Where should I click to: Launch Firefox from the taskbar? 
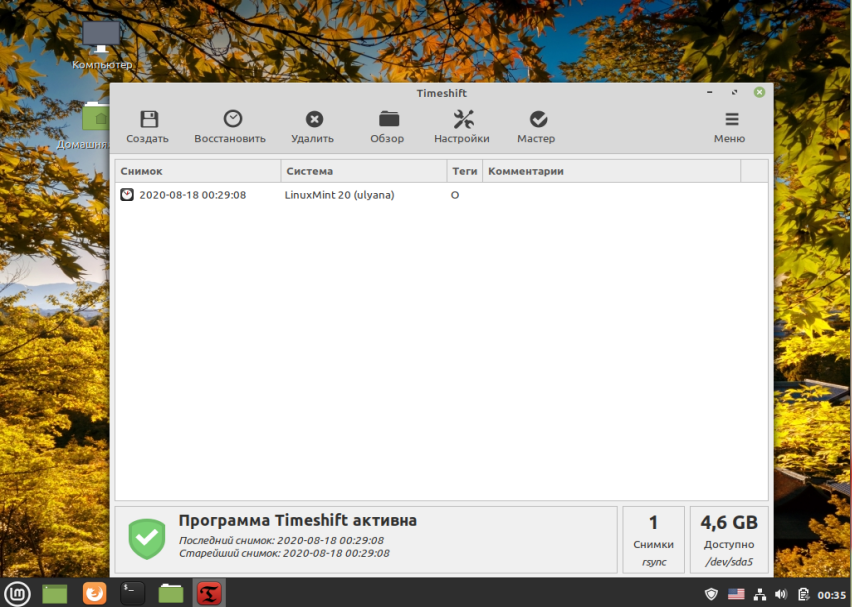pyautogui.click(x=95, y=593)
